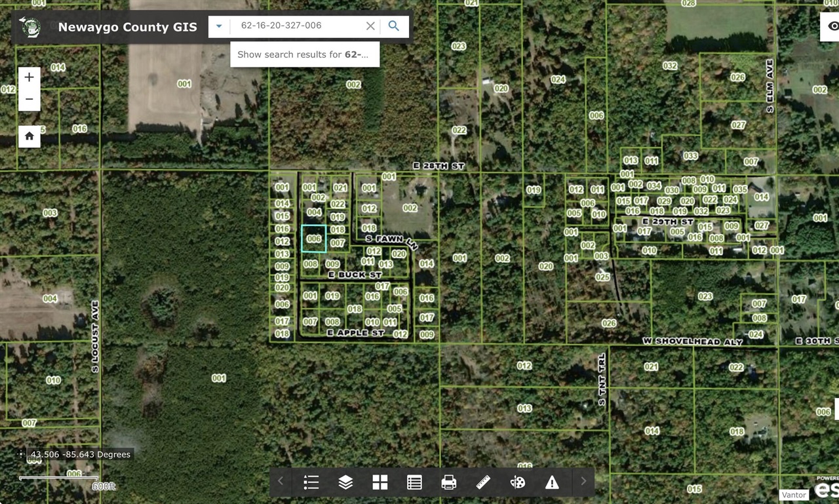Open the Layers list tool
839x504 pixels.
(345, 482)
